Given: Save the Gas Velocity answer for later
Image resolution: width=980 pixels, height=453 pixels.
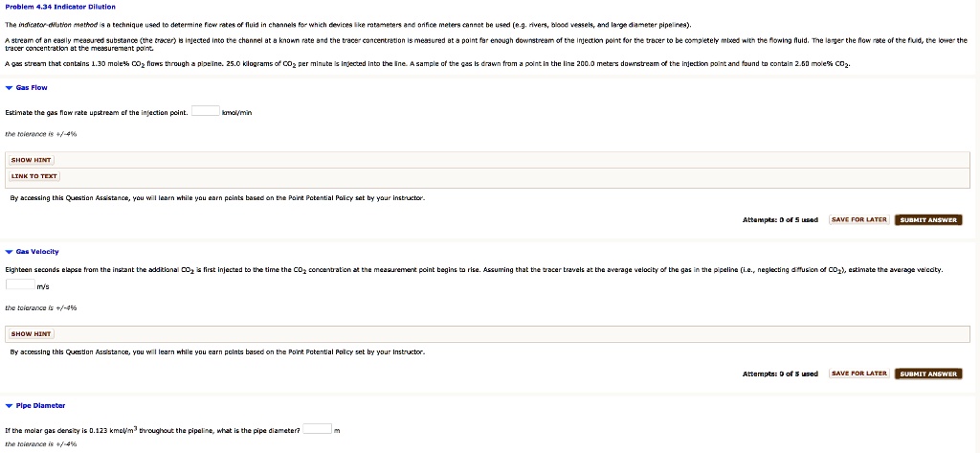Looking at the screenshot, I should click(859, 374).
